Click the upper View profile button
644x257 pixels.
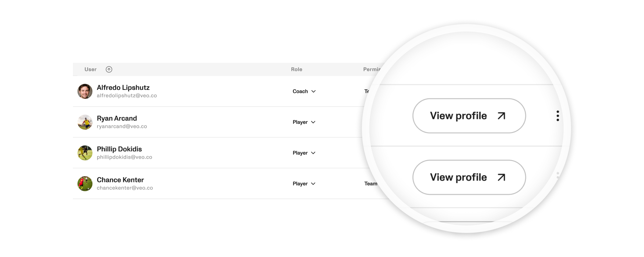click(x=469, y=116)
